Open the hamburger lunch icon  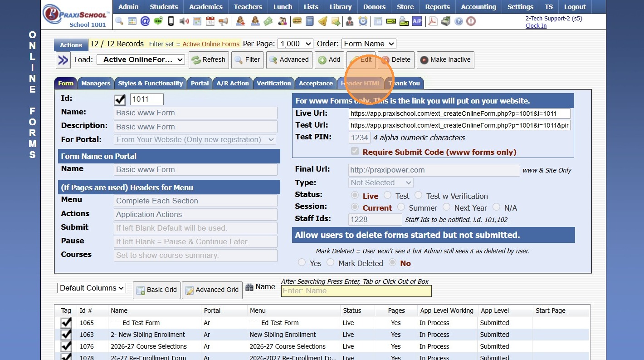point(297,21)
